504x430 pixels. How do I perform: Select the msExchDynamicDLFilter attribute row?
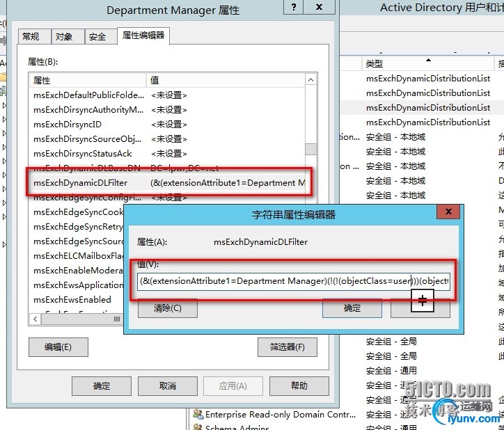(168, 183)
